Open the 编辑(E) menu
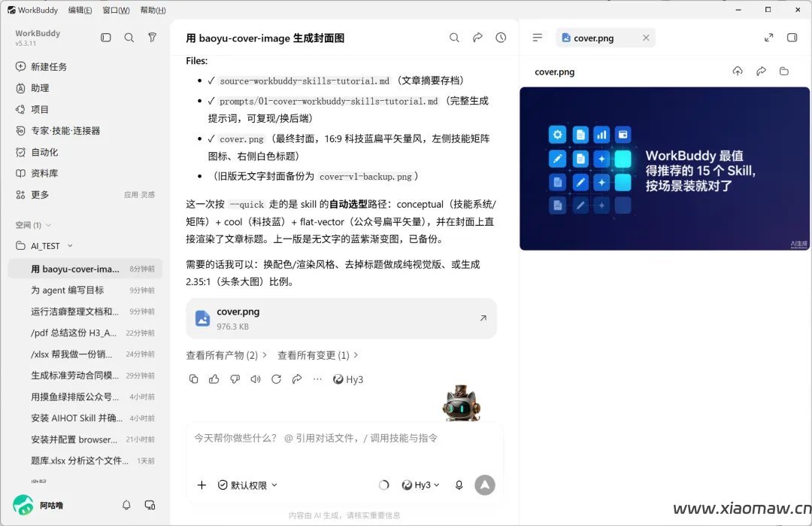The image size is (812, 526). [x=80, y=10]
